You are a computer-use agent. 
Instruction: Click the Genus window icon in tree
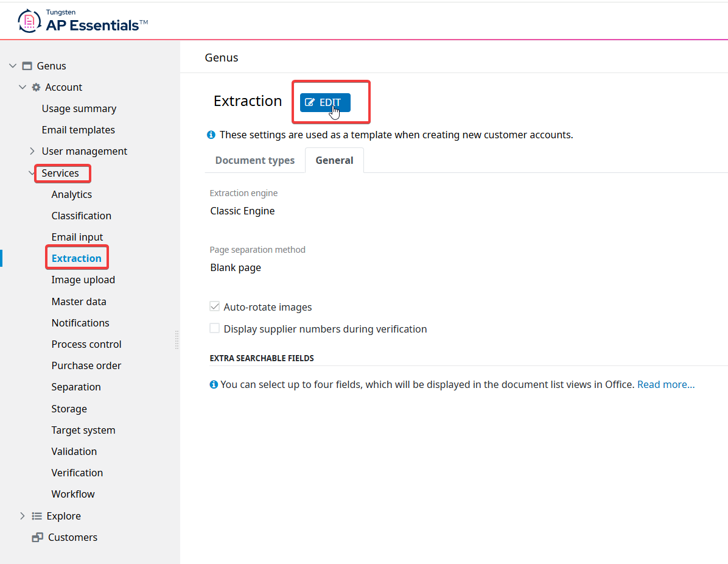pos(27,66)
